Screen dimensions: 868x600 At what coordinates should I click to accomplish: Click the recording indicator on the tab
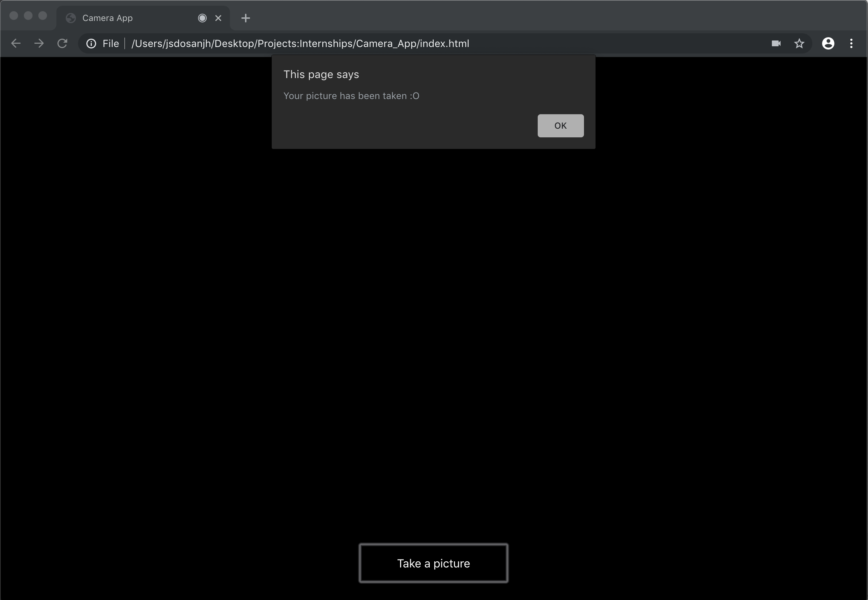(202, 18)
